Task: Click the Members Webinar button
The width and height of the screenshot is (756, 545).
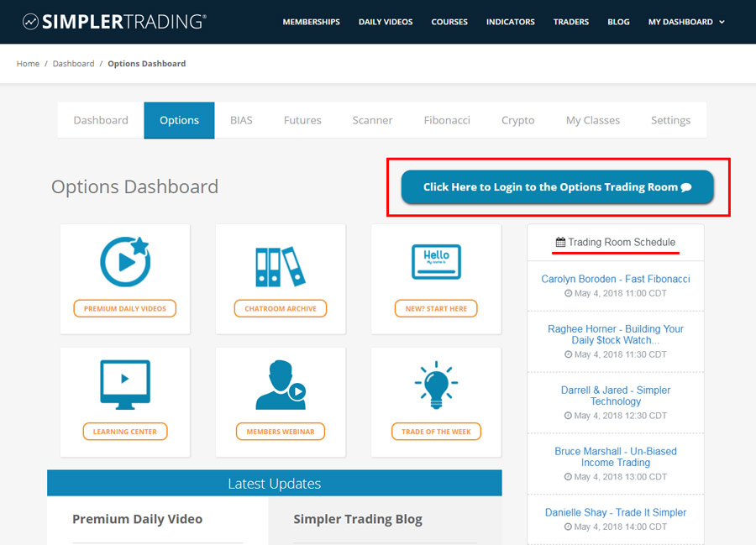Action: (281, 432)
